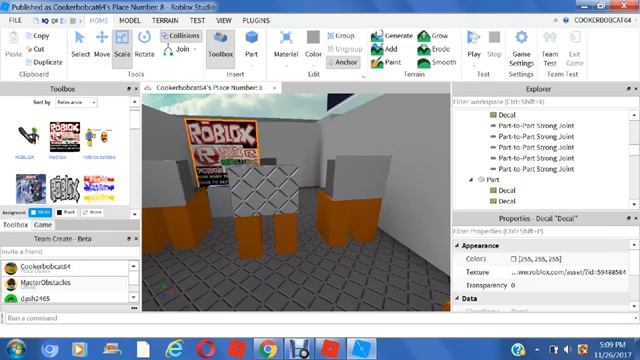Group the selected parts

tap(341, 36)
